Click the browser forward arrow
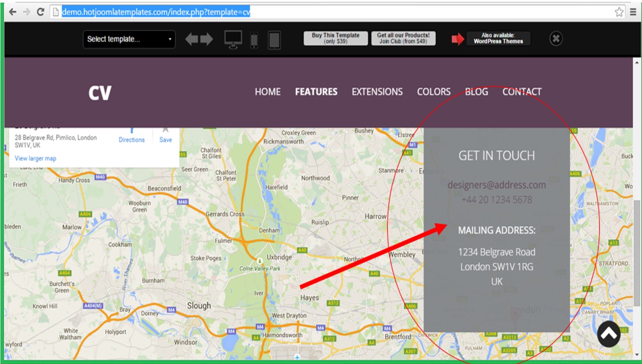642x364 pixels. (x=27, y=12)
